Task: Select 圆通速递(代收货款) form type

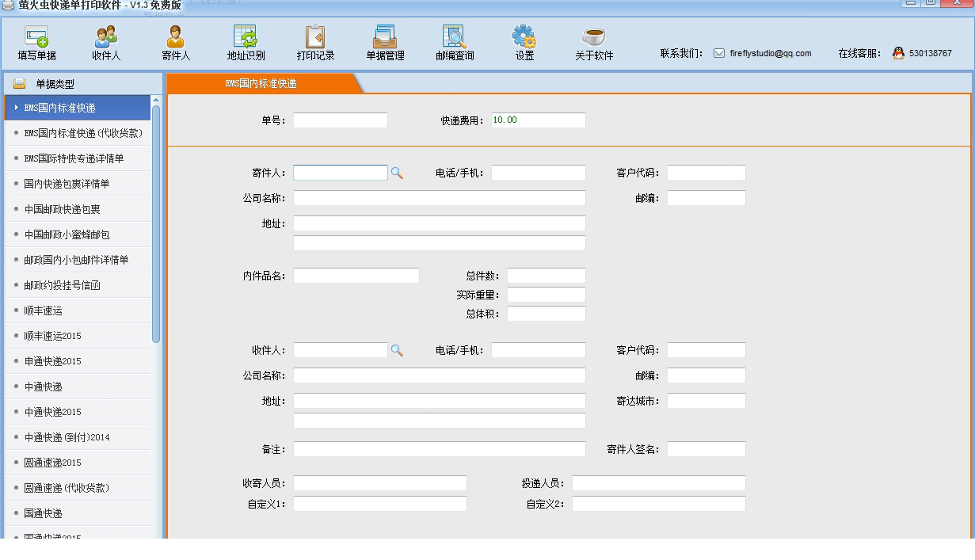Action: [78, 488]
